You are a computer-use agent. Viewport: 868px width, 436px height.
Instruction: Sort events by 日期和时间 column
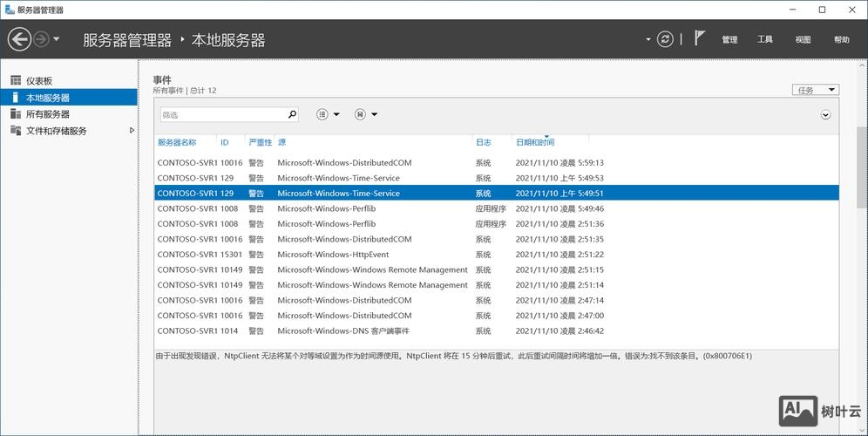click(x=535, y=142)
